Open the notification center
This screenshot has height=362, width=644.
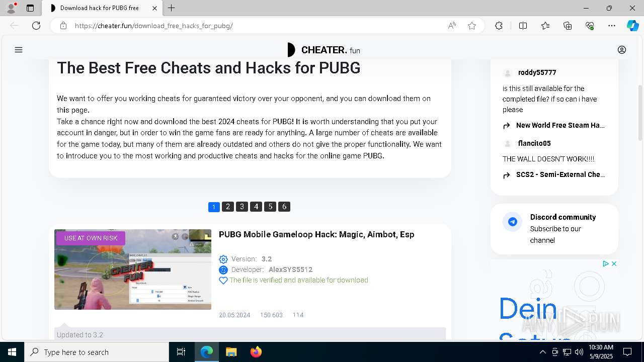pyautogui.click(x=627, y=352)
